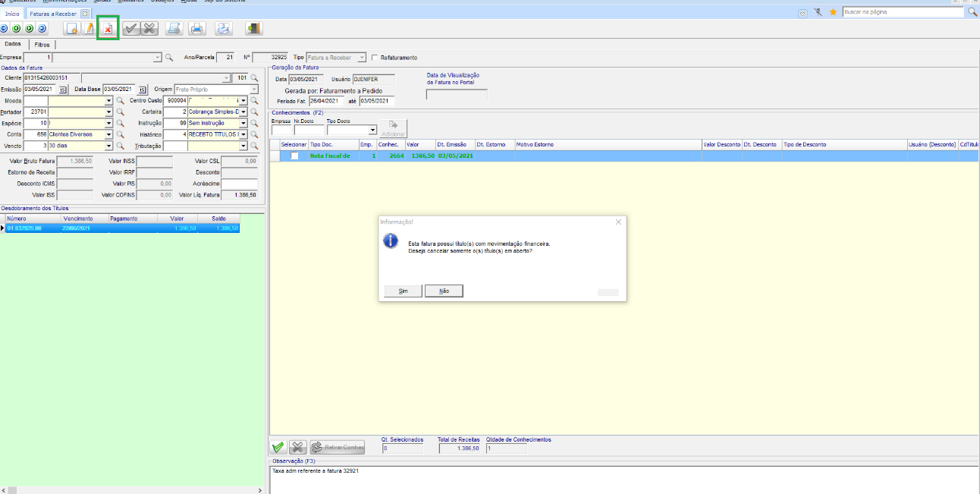Open the Instrução Sem Instrução dropdown

(x=243, y=124)
